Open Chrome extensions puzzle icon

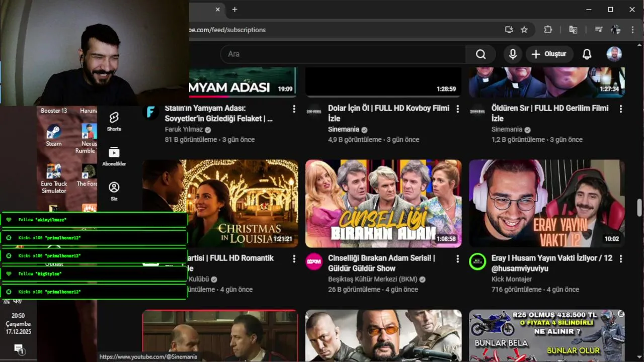click(x=548, y=30)
